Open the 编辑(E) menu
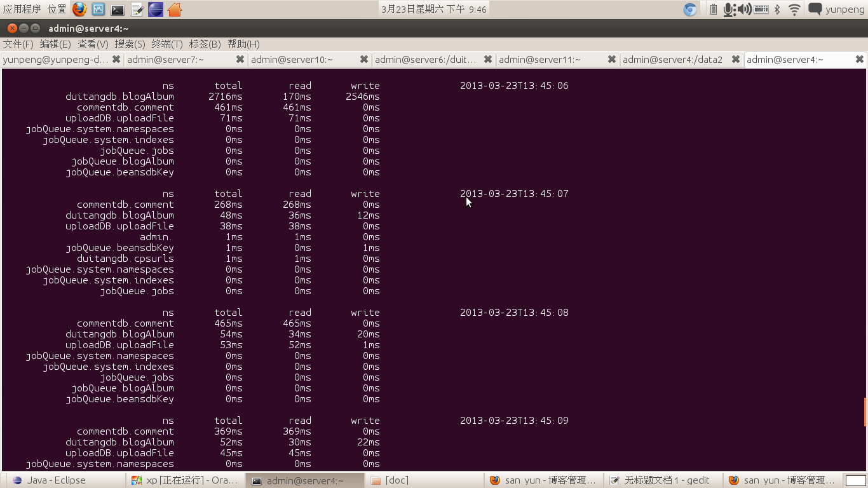868x488 pixels. coord(55,44)
